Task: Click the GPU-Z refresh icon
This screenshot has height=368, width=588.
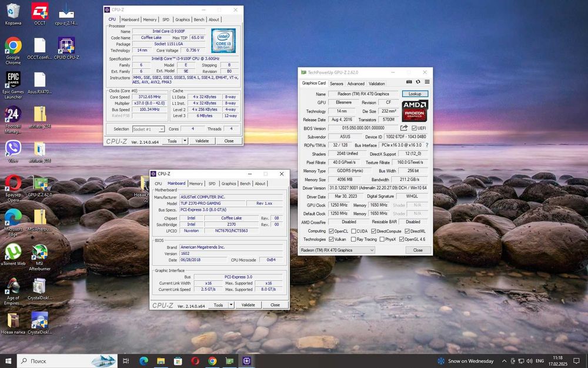Action: coord(418,82)
